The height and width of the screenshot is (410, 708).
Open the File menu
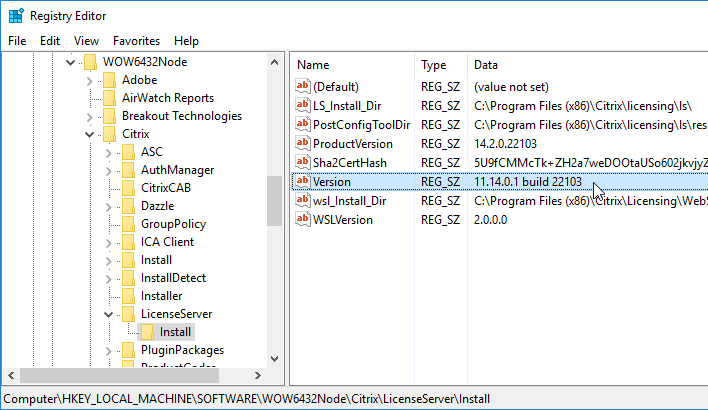coord(17,41)
